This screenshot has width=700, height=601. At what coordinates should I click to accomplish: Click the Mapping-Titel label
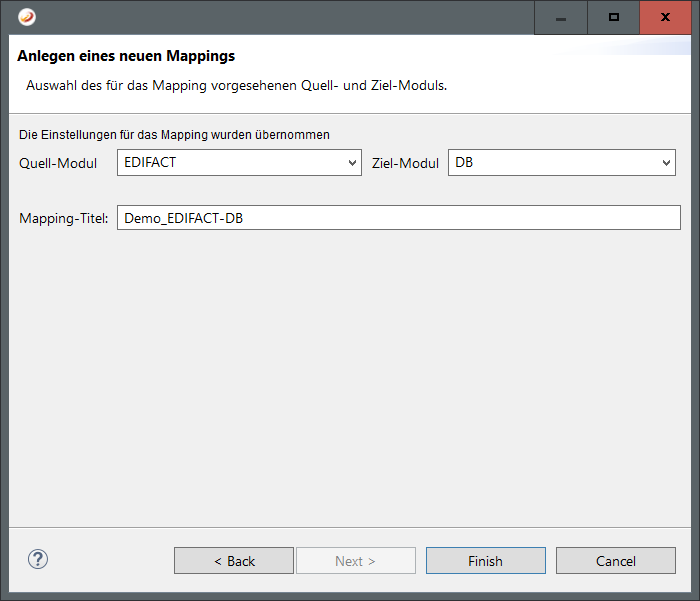point(63,219)
